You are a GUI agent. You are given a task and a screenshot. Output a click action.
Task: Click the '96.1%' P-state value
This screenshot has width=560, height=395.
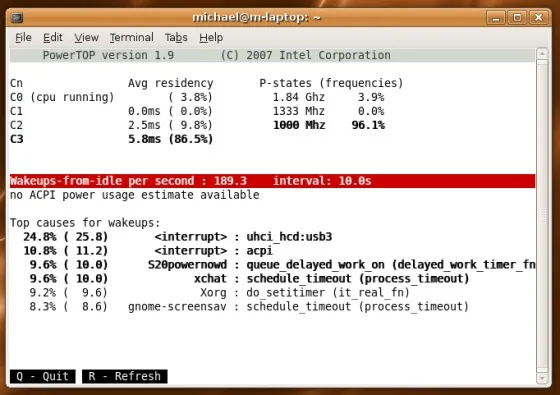[x=368, y=125]
